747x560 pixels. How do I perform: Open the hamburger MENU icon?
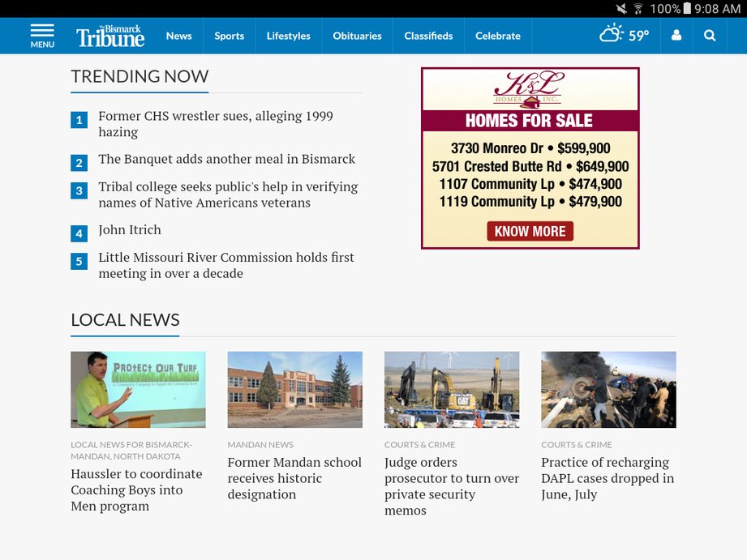[42, 36]
